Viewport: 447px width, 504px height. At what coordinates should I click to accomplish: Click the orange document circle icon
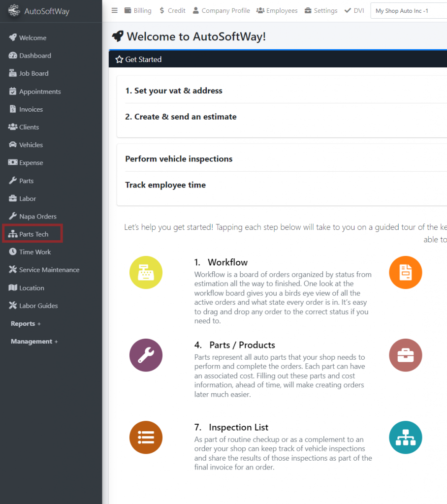pyautogui.click(x=406, y=273)
